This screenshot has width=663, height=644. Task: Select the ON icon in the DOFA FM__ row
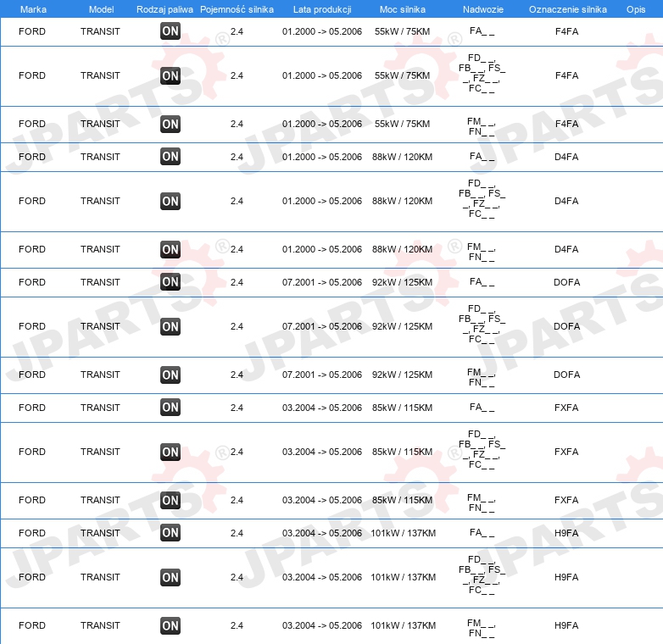(170, 375)
